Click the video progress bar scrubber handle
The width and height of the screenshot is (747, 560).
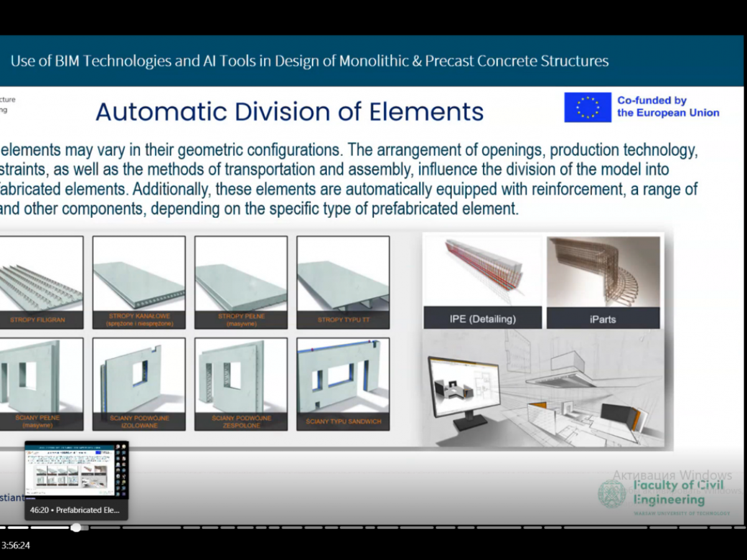click(76, 528)
